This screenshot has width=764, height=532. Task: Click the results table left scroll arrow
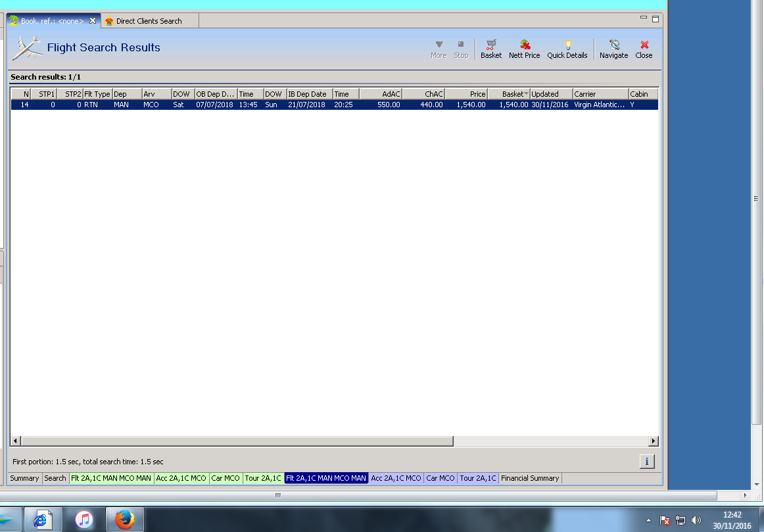(15, 441)
